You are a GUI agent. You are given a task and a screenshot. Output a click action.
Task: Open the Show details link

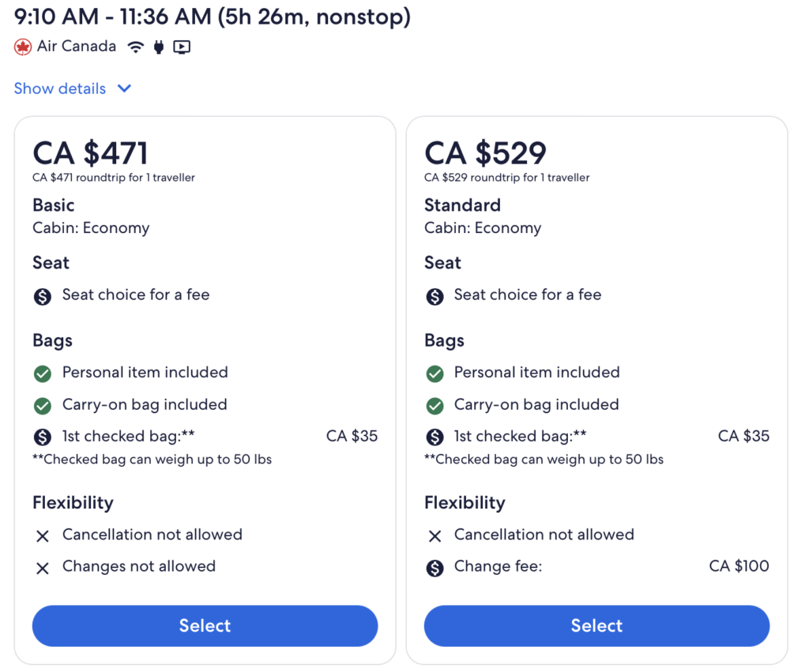pos(60,88)
